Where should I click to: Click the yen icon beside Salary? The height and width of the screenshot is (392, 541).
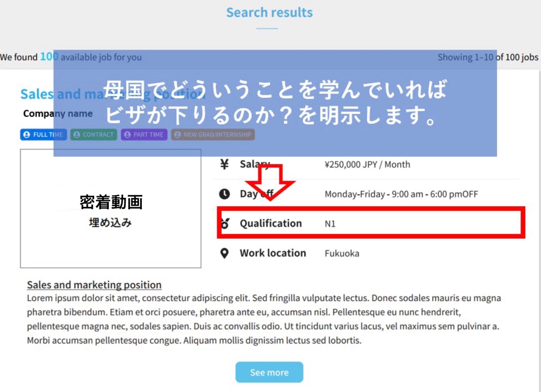pyautogui.click(x=224, y=164)
